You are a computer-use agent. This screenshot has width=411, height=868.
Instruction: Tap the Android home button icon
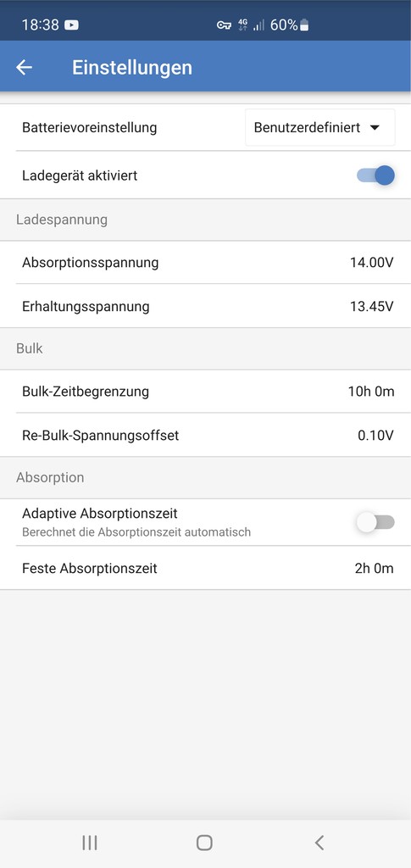click(205, 843)
